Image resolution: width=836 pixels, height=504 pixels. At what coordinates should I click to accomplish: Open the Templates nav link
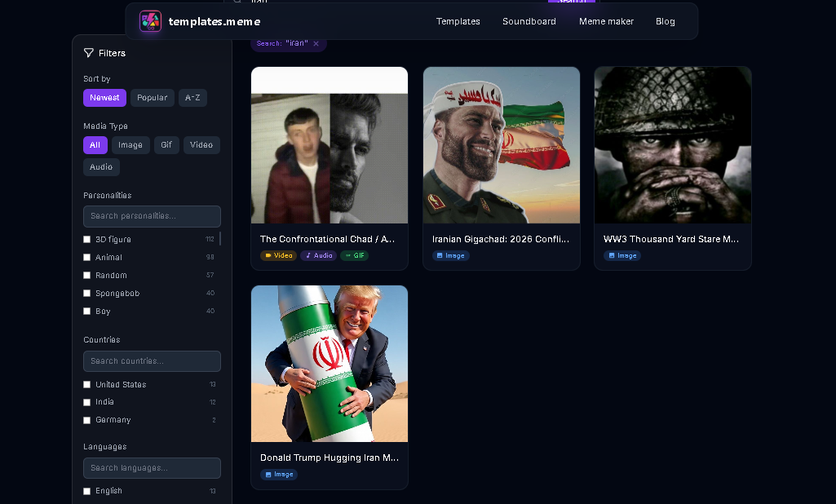coord(458,21)
